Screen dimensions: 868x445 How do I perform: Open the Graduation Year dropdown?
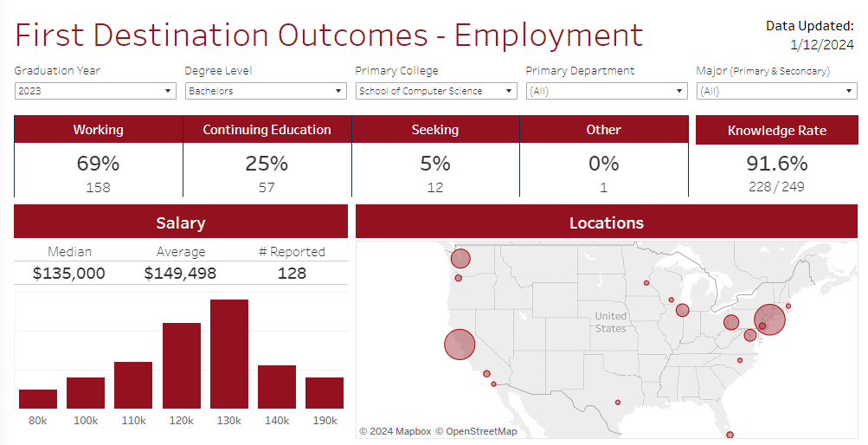(x=95, y=91)
